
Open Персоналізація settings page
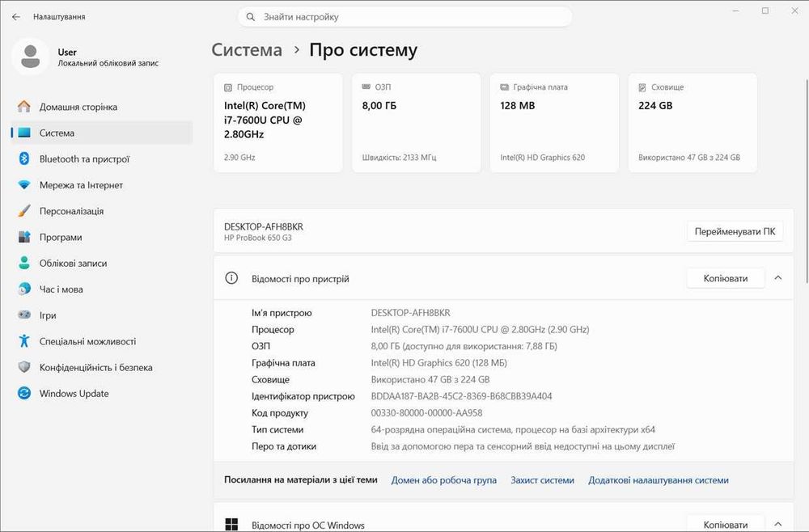[102, 211]
